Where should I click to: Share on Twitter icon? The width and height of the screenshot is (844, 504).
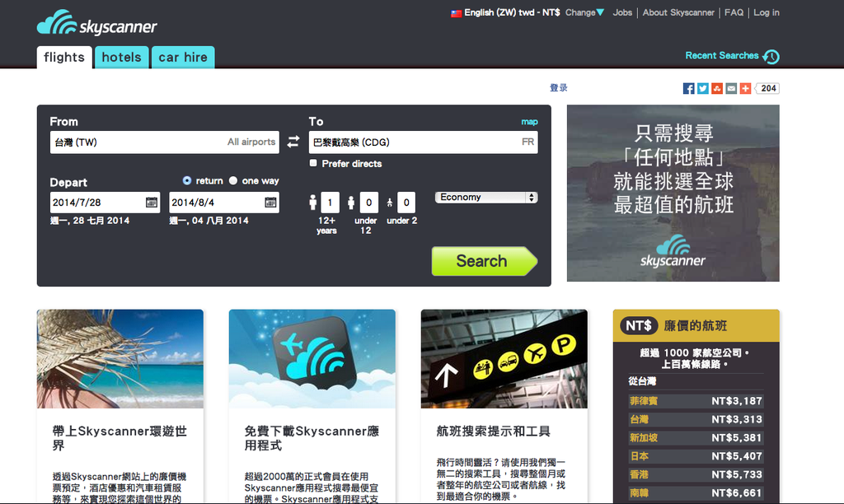click(702, 88)
